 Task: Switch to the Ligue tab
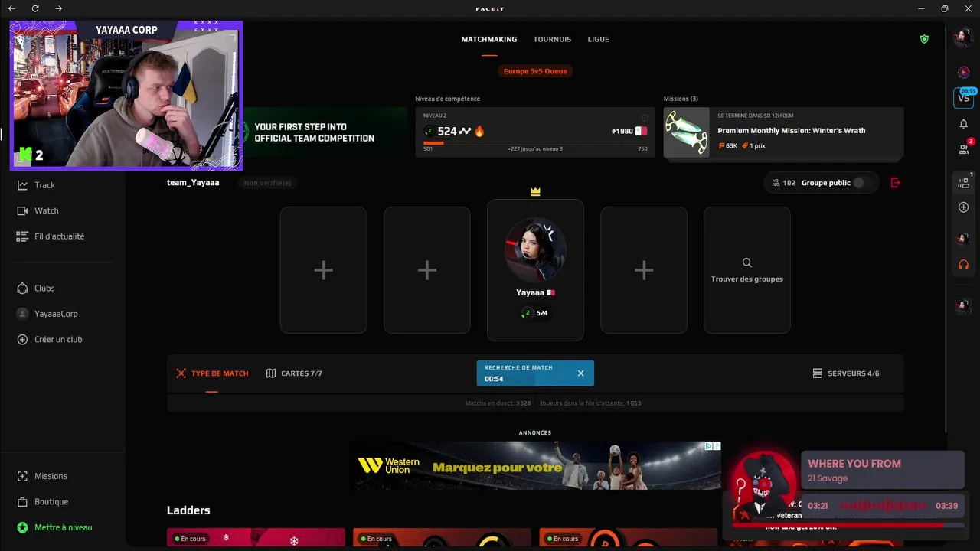[x=599, y=39]
